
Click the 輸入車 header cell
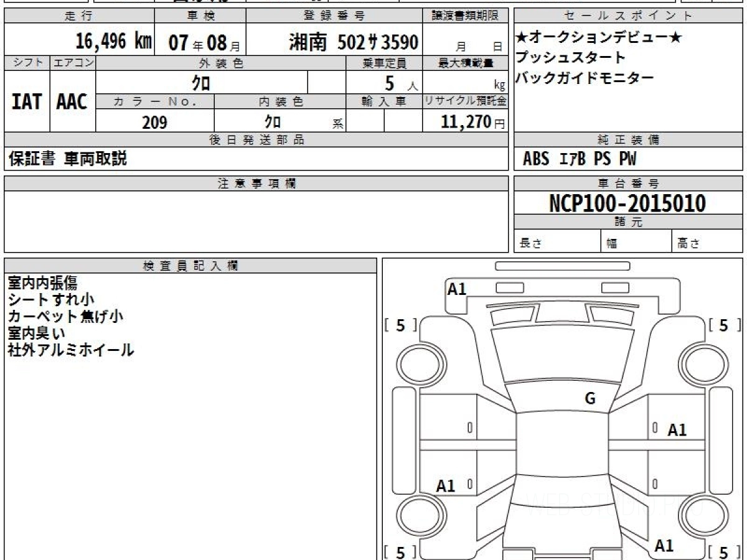384,101
